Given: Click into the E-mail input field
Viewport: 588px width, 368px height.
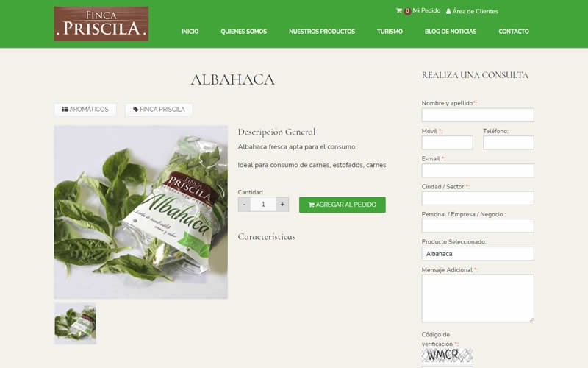Looking at the screenshot, I should click(x=478, y=171).
